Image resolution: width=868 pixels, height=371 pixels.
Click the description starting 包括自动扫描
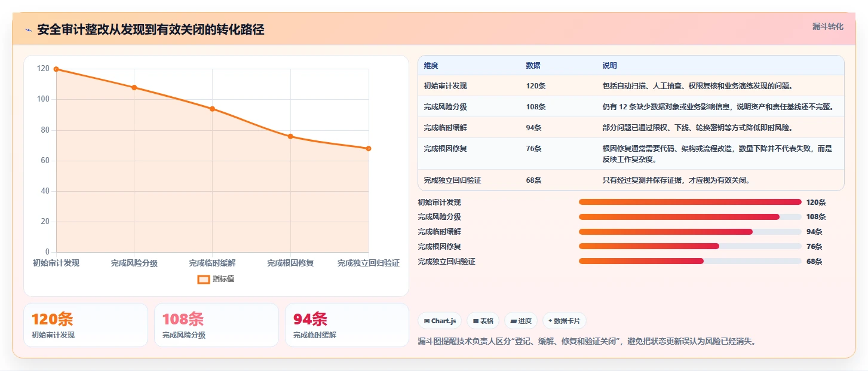click(698, 86)
